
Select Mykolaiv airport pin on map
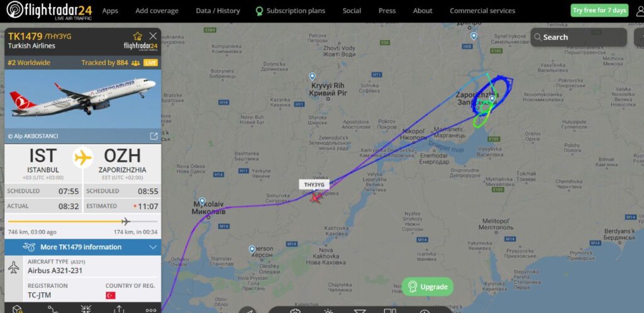tap(202, 201)
